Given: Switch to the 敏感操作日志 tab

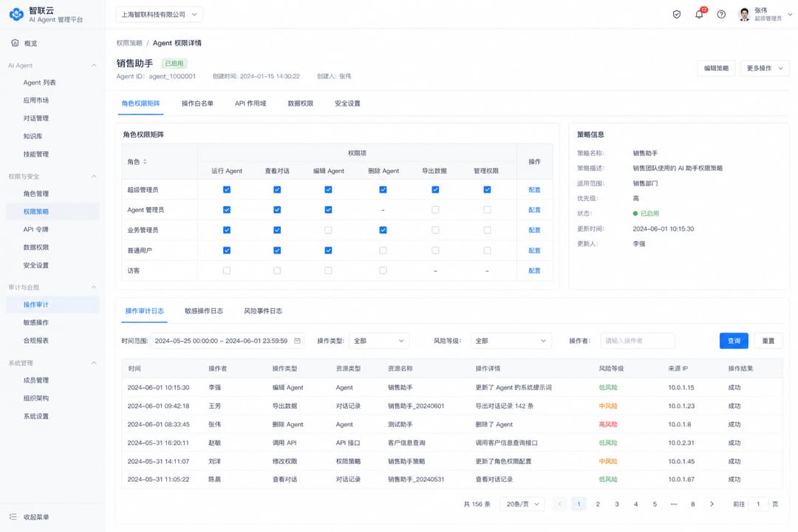Looking at the screenshot, I should [204, 311].
